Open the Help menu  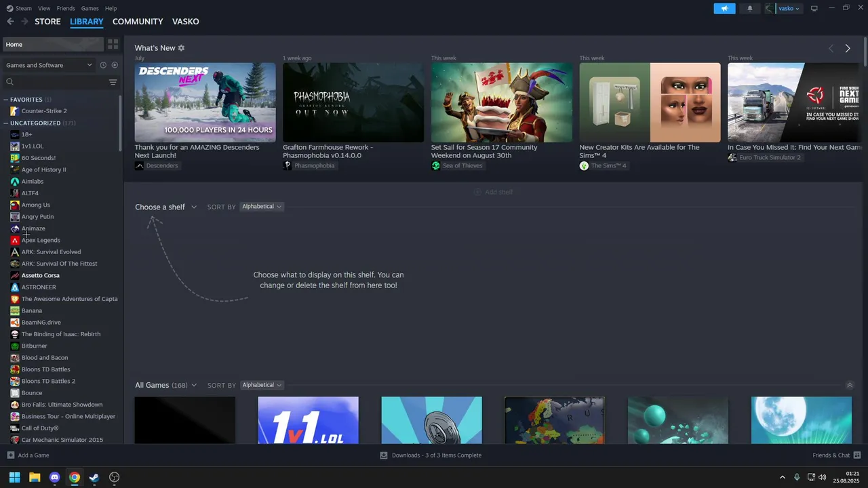111,8
